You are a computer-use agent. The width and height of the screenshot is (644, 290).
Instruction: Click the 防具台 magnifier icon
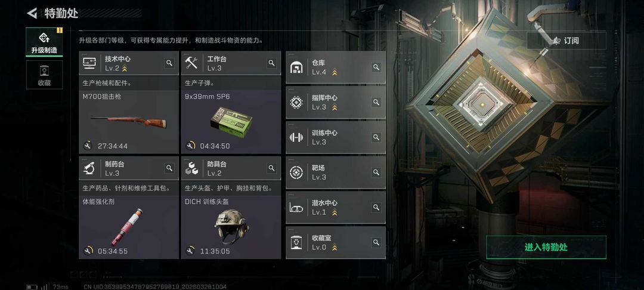[x=271, y=168]
